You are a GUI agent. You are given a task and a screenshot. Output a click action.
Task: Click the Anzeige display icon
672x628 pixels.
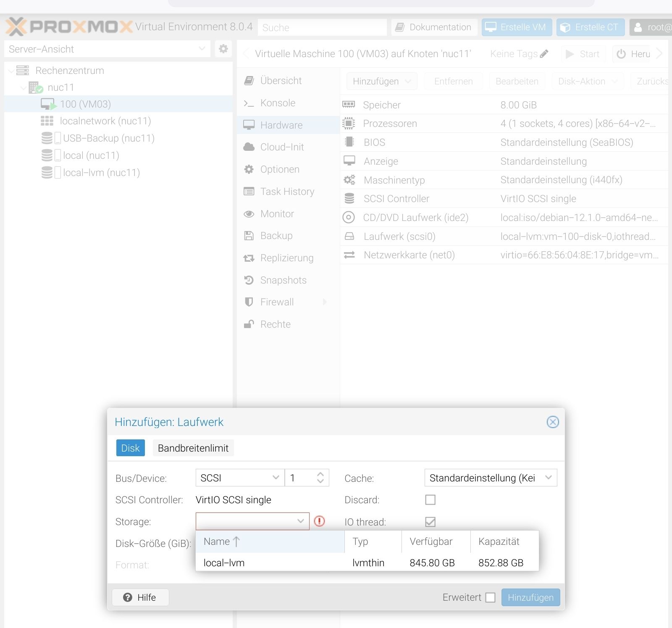[349, 161]
